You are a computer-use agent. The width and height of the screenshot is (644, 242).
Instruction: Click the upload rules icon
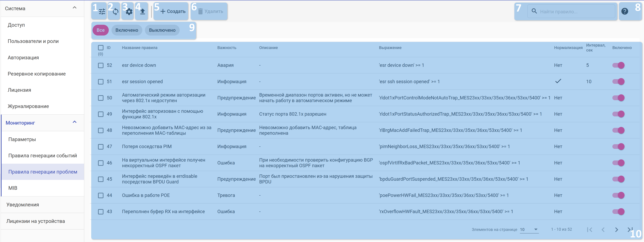(x=142, y=12)
